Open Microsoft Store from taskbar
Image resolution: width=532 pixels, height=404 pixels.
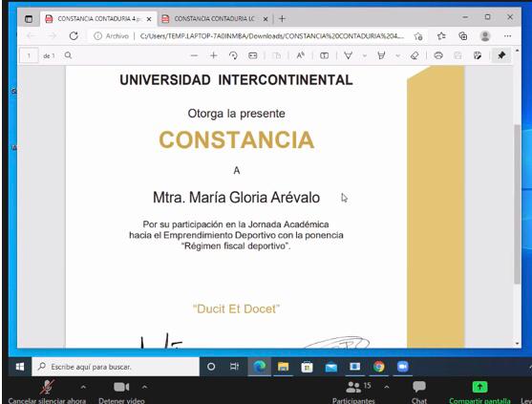pos(307,367)
